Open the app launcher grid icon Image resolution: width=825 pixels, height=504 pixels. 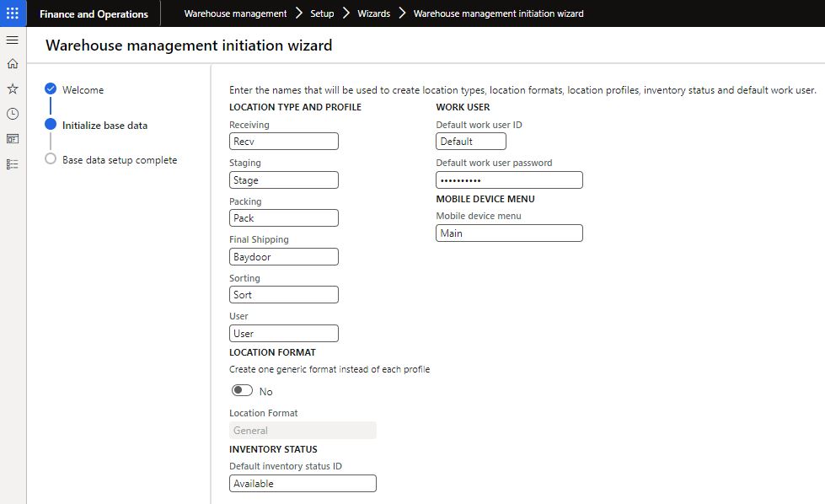coord(12,12)
